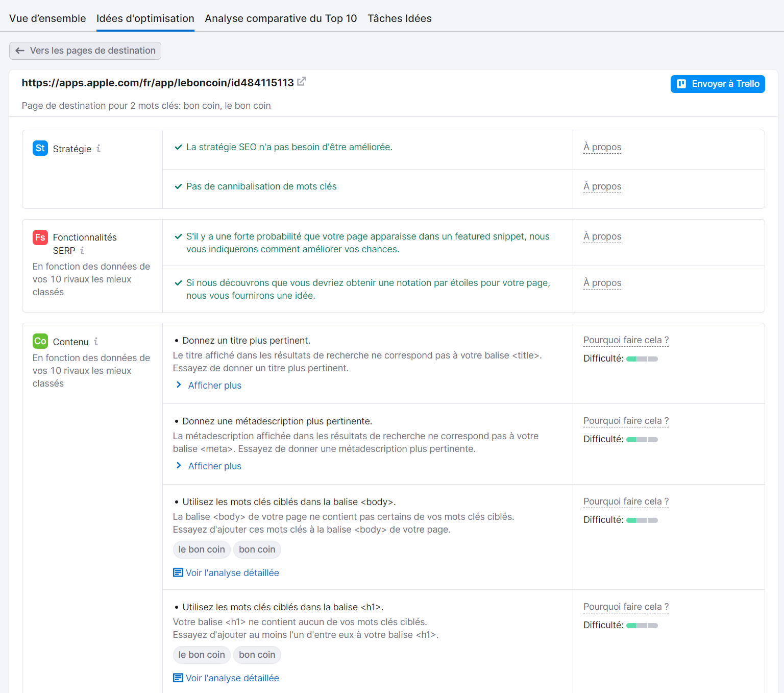Viewport: 784px width, 693px height.
Task: Click text 'Donnez une métadescription plus pertinente.'
Action: click(277, 421)
